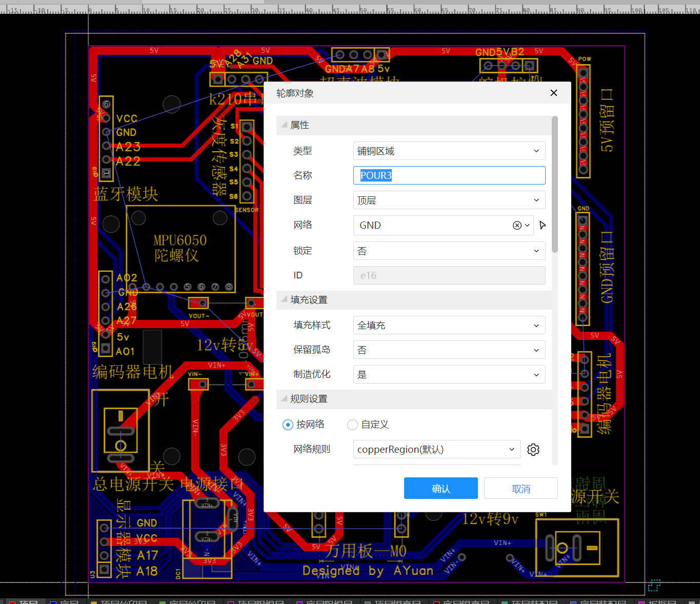This screenshot has height=604, width=700.
Task: Open the 制造优化 dropdown
Action: coord(449,375)
